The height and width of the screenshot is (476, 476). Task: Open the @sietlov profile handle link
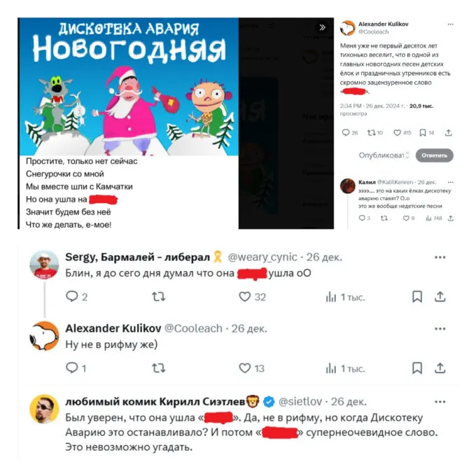click(x=300, y=401)
